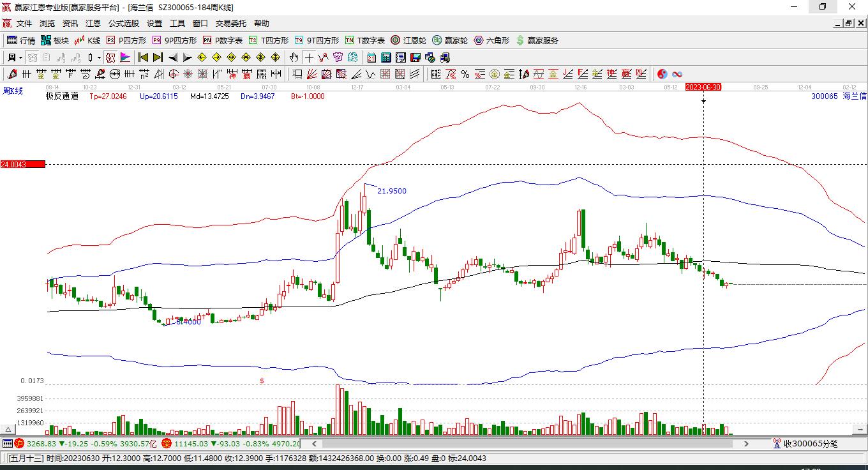This screenshot has width=868, height=470.
Task: Open the 交易委托 menu
Action: coord(231,24)
